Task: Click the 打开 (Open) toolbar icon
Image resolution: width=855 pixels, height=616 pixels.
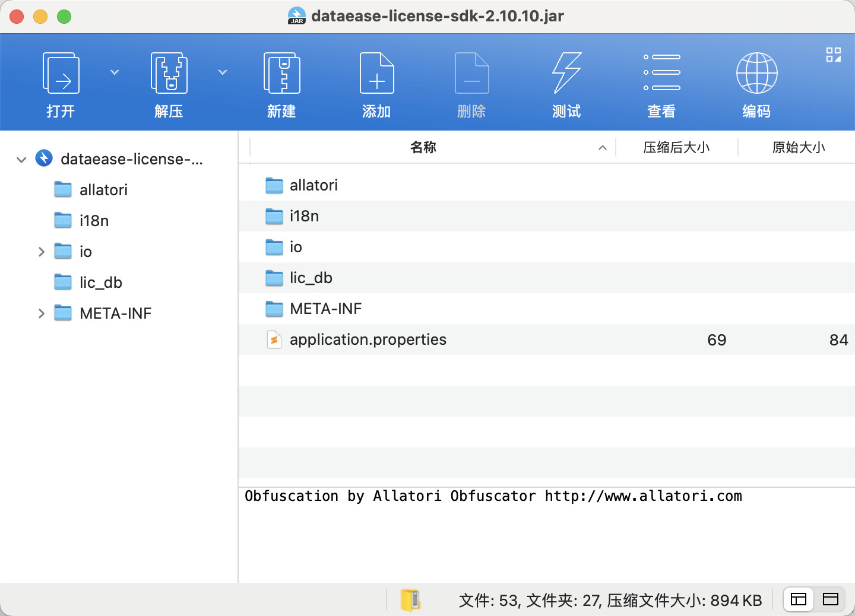Action: (61, 73)
